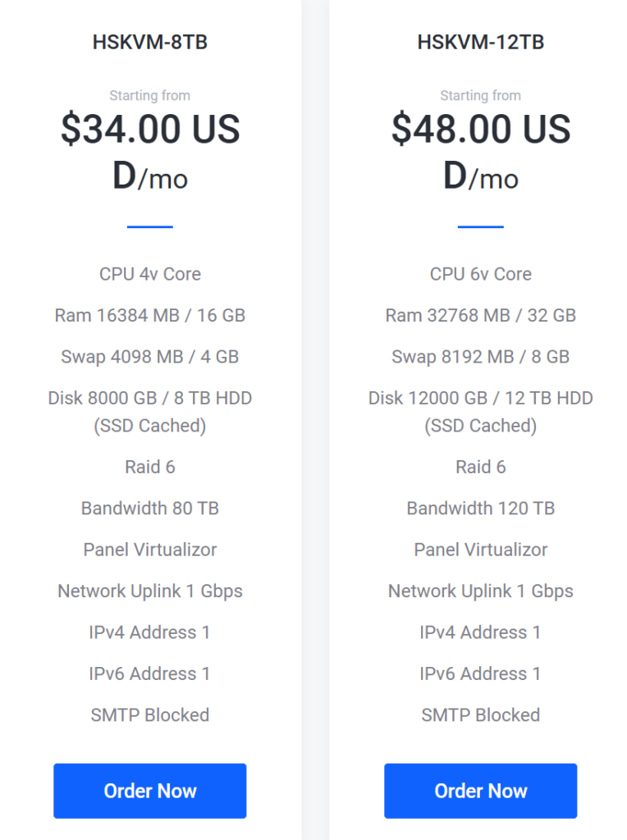Select the Bandwidth 80 TB text
This screenshot has height=840, width=627.
150,509
